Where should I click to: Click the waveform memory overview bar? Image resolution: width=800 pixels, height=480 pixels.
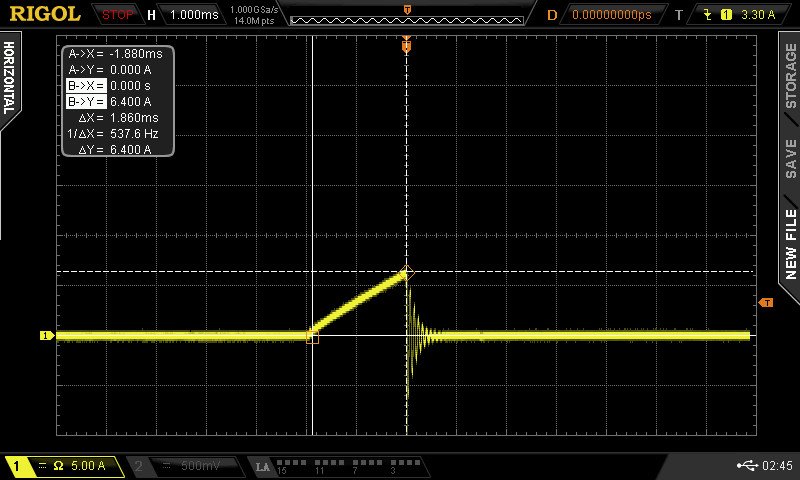[407, 16]
